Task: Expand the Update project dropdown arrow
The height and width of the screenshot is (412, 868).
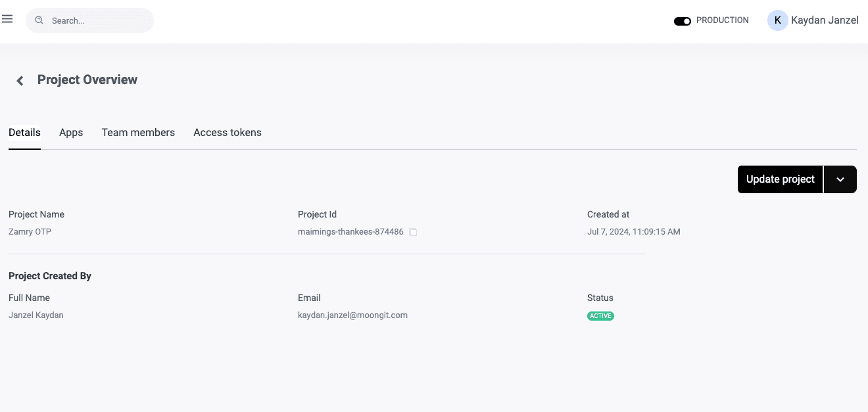Action: [x=840, y=179]
